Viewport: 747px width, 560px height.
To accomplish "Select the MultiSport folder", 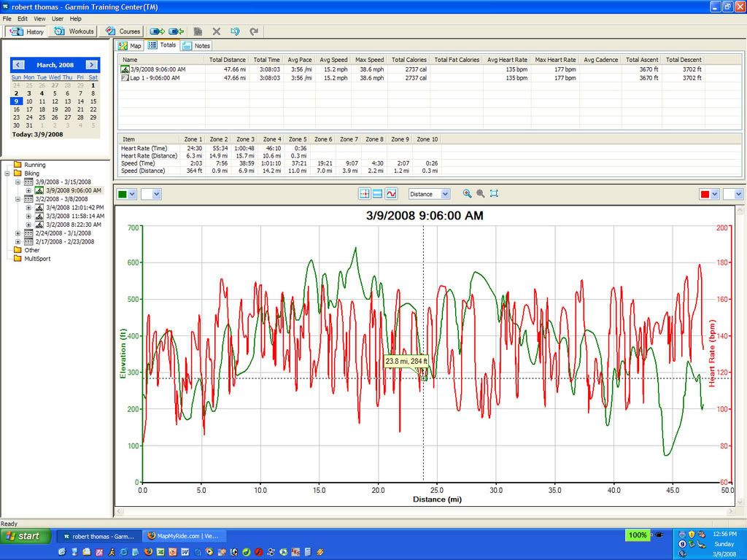I will coord(37,259).
